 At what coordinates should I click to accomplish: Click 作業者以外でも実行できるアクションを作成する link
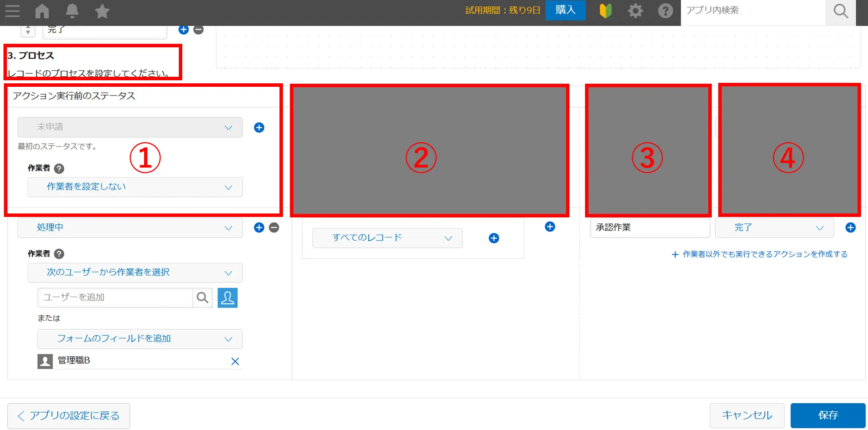pyautogui.click(x=759, y=254)
